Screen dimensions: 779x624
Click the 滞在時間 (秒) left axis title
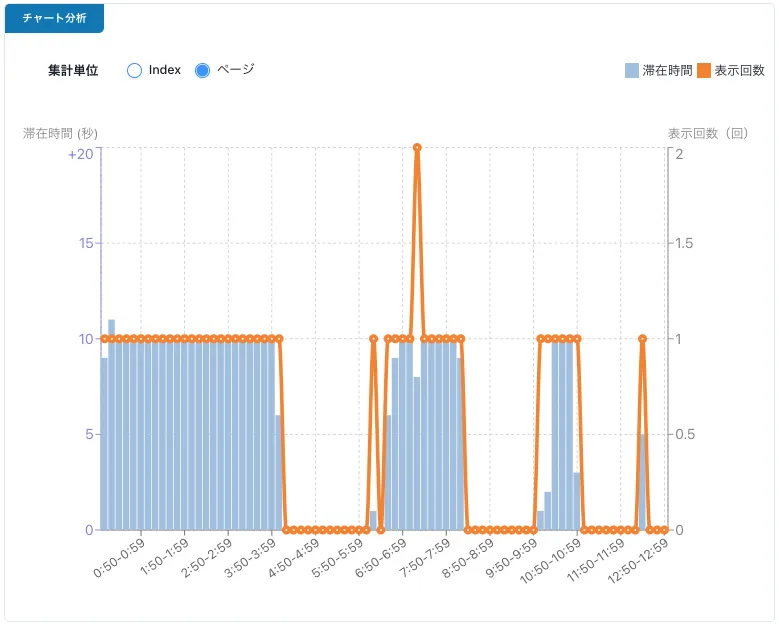[x=60, y=133]
